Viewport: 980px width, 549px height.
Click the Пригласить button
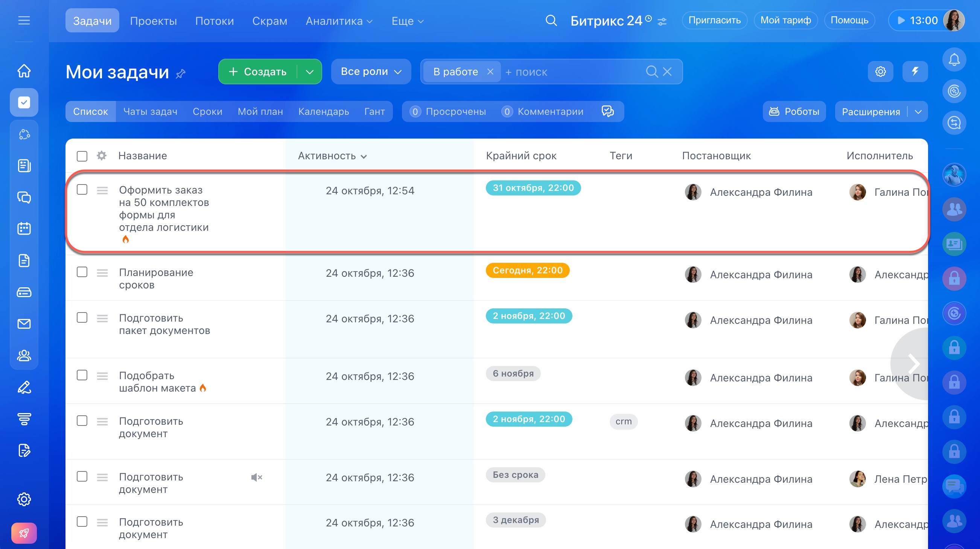pos(714,20)
